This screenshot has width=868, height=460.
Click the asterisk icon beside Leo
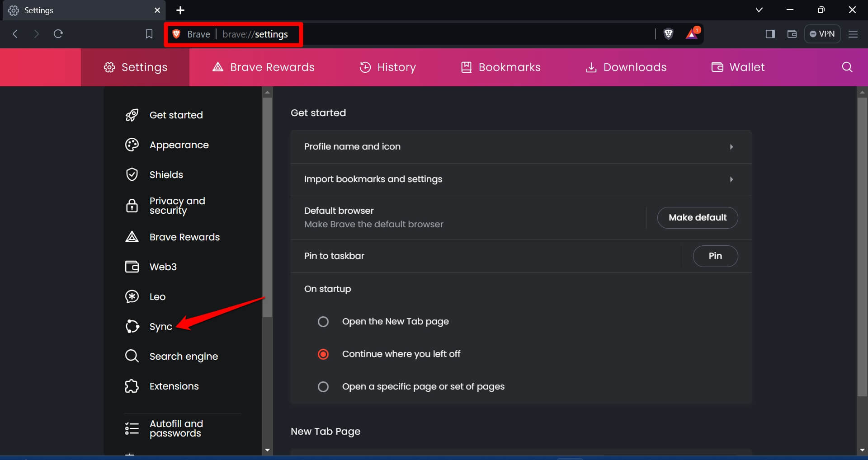132,296
